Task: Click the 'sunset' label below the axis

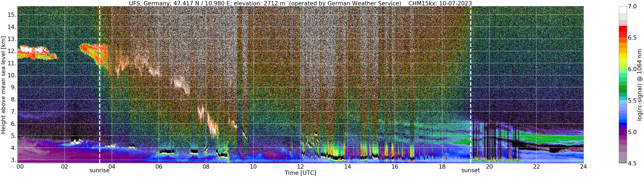Action: click(x=471, y=171)
